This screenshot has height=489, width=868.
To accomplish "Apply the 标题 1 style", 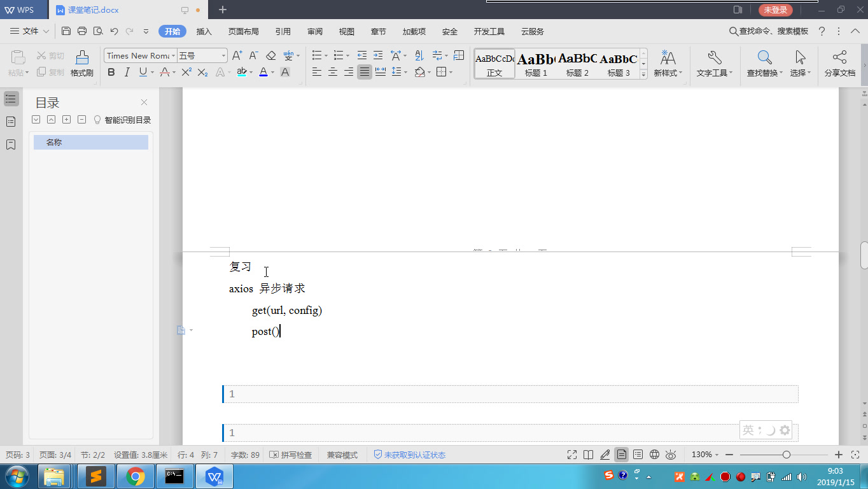I will click(536, 64).
